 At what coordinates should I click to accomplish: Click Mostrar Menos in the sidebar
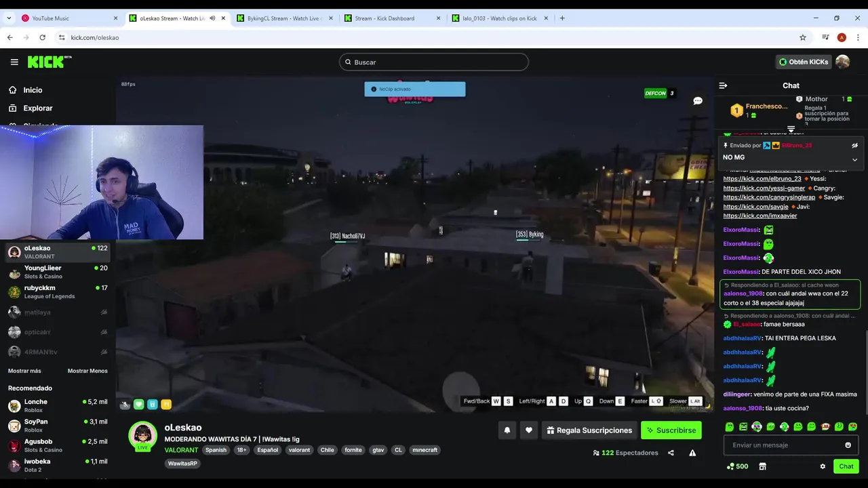tap(87, 371)
